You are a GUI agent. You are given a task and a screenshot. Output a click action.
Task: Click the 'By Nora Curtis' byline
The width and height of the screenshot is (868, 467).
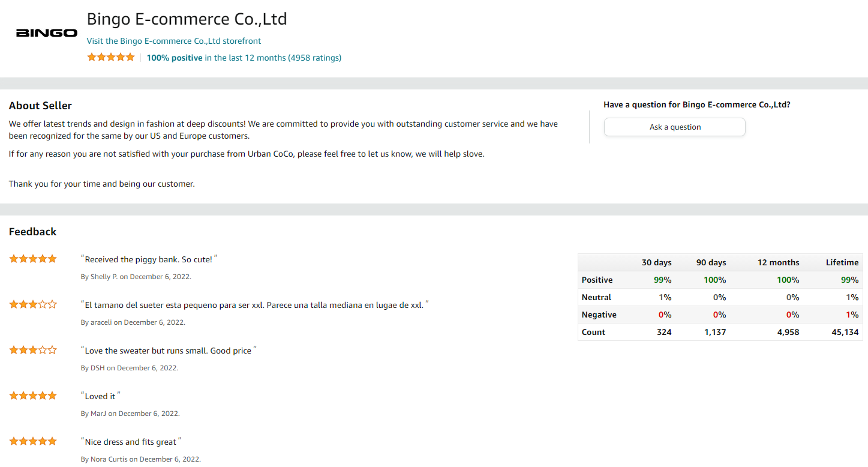141,459
